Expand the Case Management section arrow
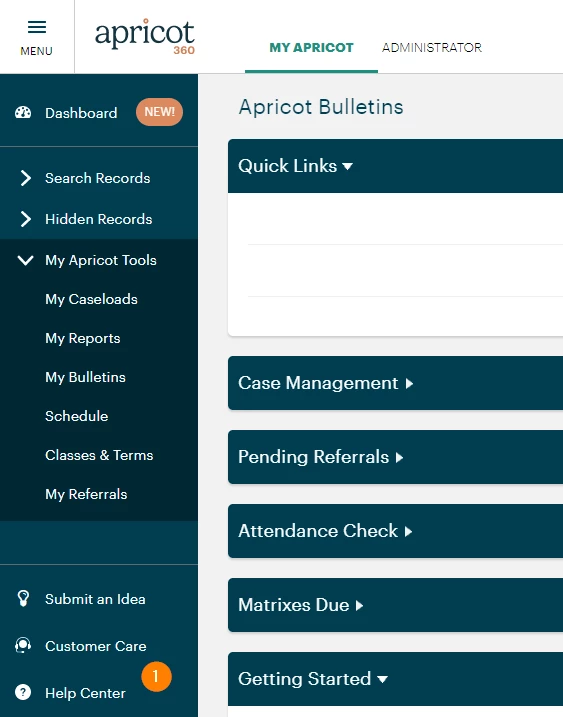 point(409,383)
